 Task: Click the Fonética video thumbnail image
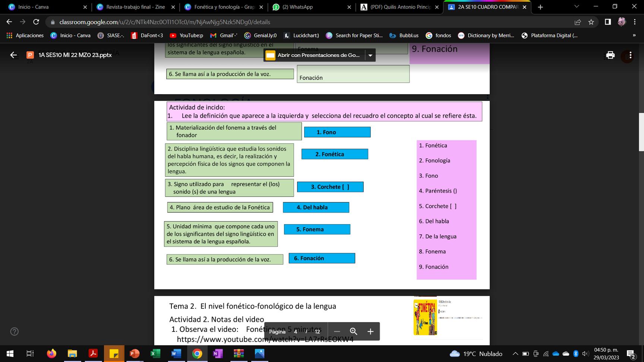(425, 317)
